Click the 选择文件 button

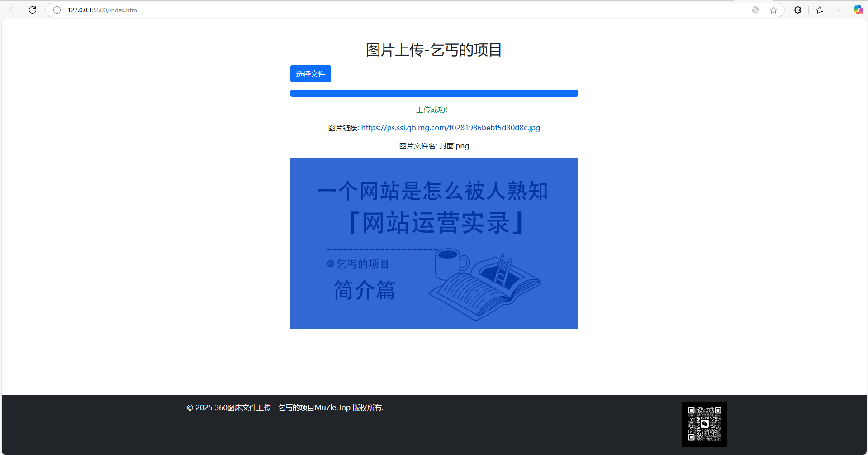coord(310,74)
